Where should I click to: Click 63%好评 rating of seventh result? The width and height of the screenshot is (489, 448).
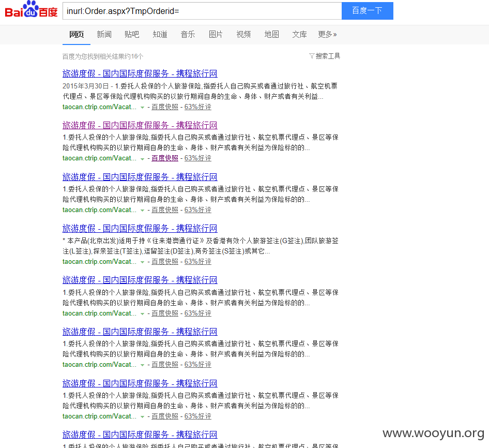pos(198,416)
